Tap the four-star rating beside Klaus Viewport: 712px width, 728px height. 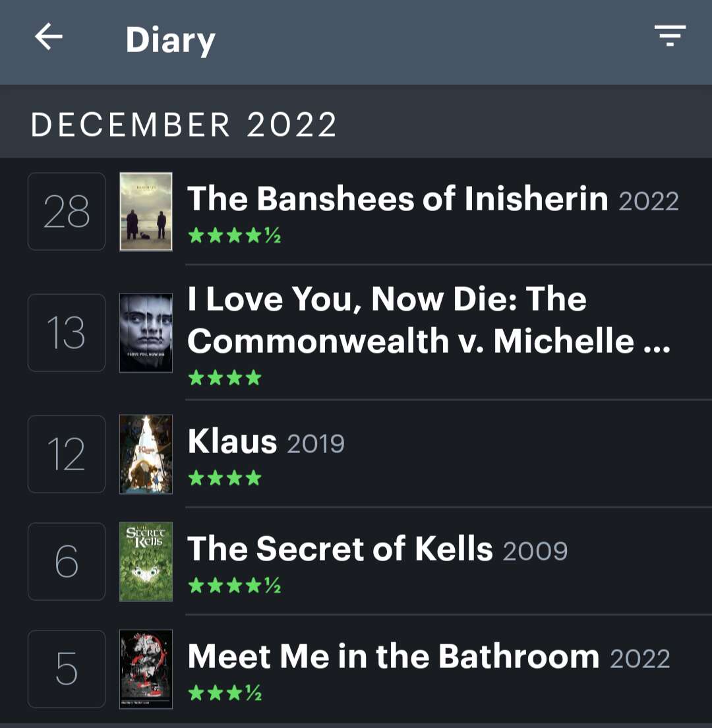click(224, 477)
